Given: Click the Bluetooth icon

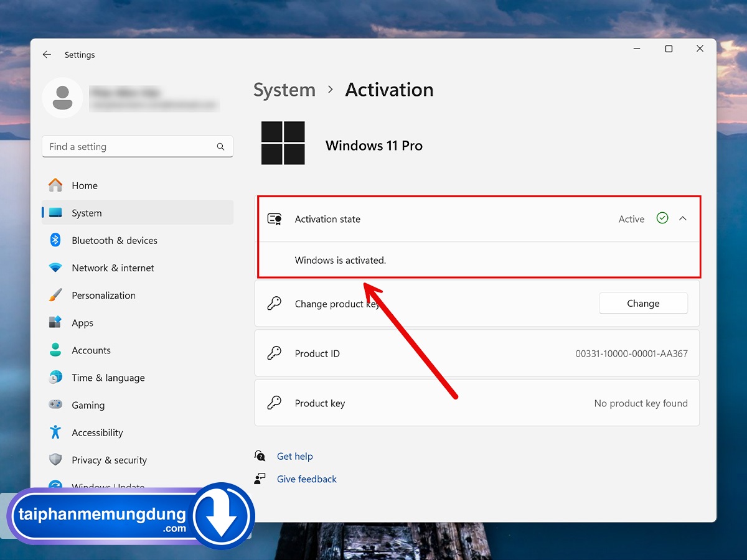Looking at the screenshot, I should (55, 240).
